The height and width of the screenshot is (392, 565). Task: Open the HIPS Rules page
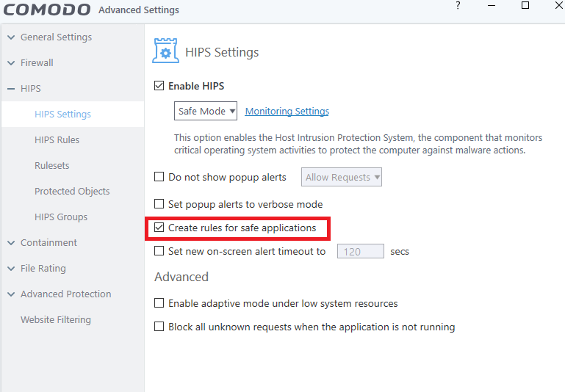(57, 140)
